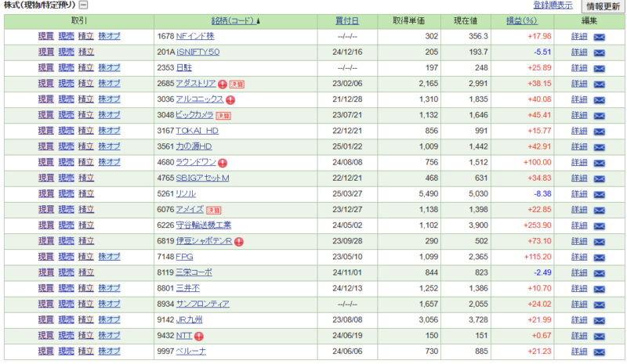
Task: Click mail icon in リソル row
Action: [599, 195]
